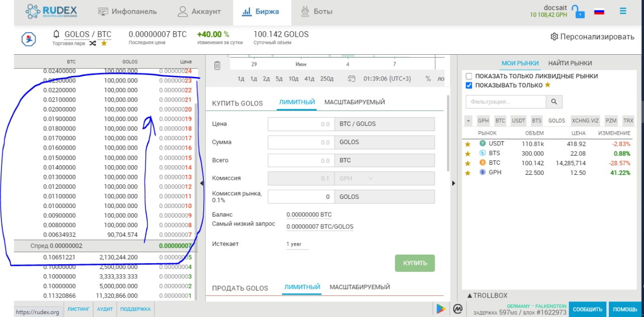Screen dimensions: 644x317
Task: Select the TRX base asset tab
Action: point(628,121)
